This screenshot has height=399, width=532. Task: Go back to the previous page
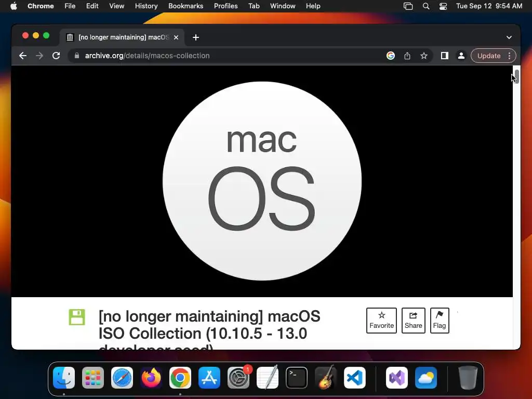pos(23,56)
